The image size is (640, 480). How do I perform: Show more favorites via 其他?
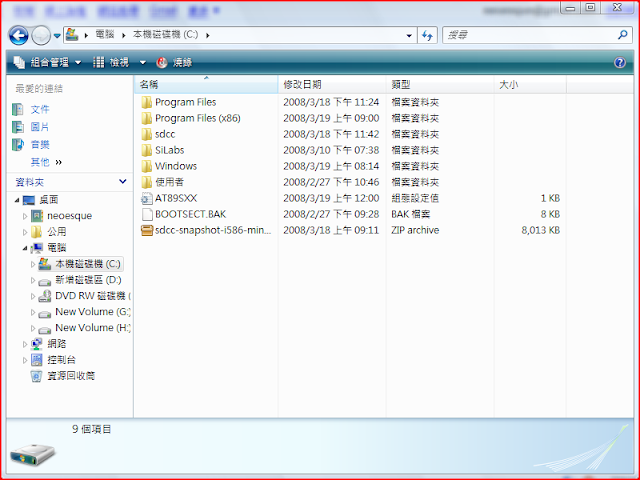(x=46, y=162)
